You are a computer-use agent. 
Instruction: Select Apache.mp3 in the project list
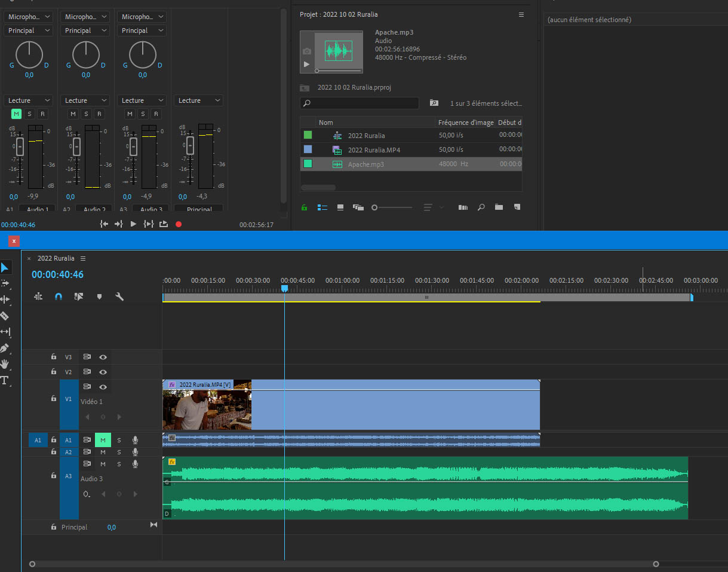tap(366, 164)
